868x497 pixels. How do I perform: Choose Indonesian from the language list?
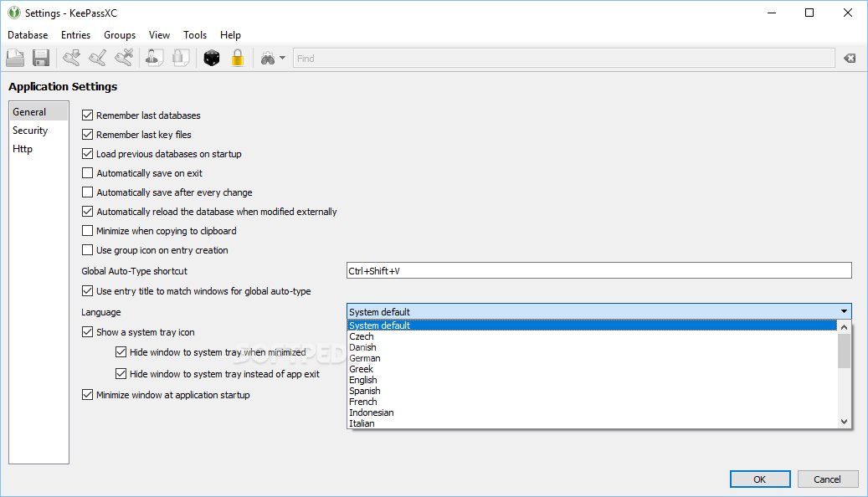tap(592, 412)
